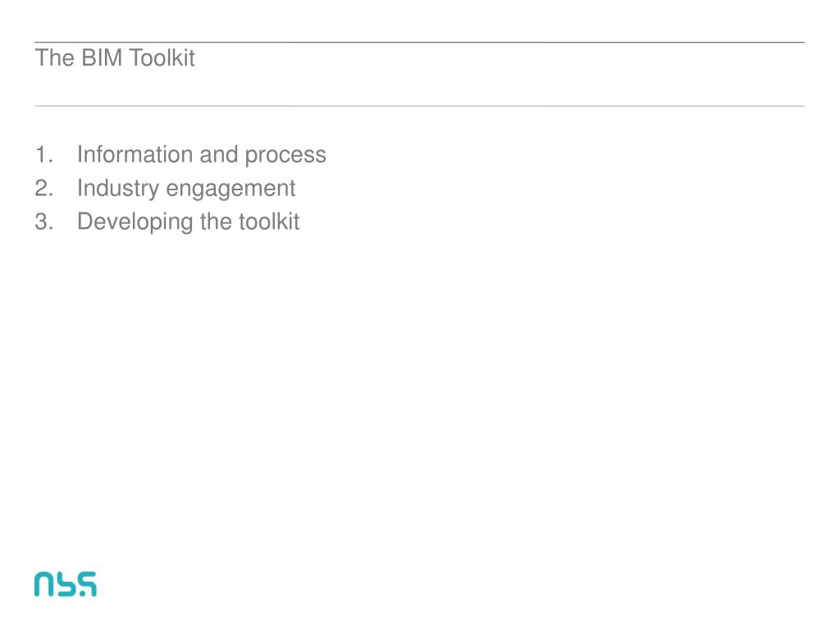
Task: Select list number 2.
Action: tap(44, 188)
